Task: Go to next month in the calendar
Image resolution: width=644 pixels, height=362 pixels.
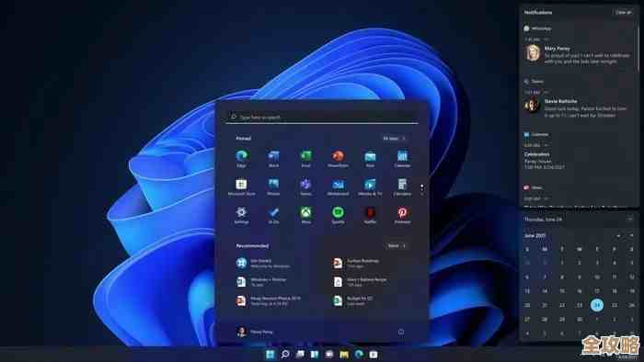Action: coord(631,236)
